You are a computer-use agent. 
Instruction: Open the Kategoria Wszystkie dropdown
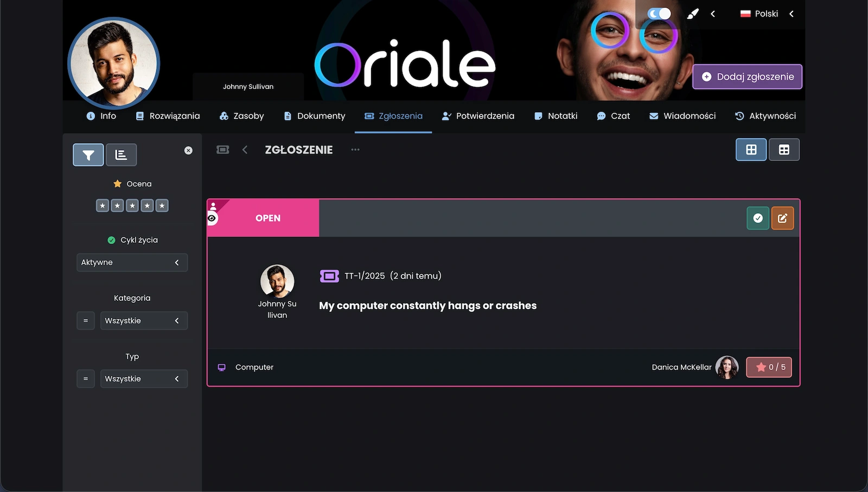tap(144, 321)
